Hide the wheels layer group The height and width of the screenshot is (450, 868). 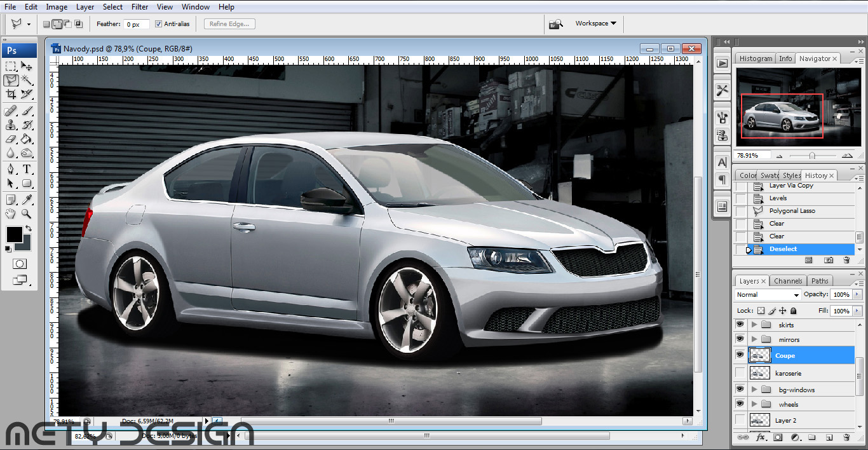740,404
